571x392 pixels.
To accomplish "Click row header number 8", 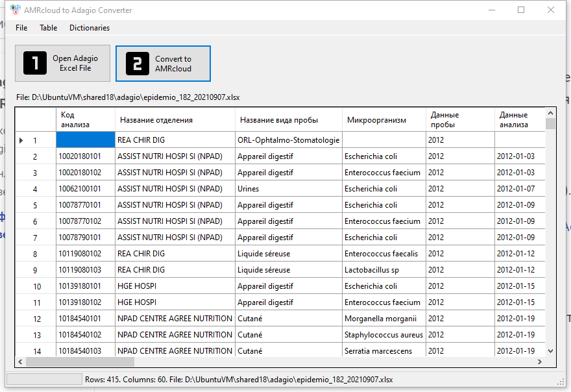I will [x=36, y=254].
